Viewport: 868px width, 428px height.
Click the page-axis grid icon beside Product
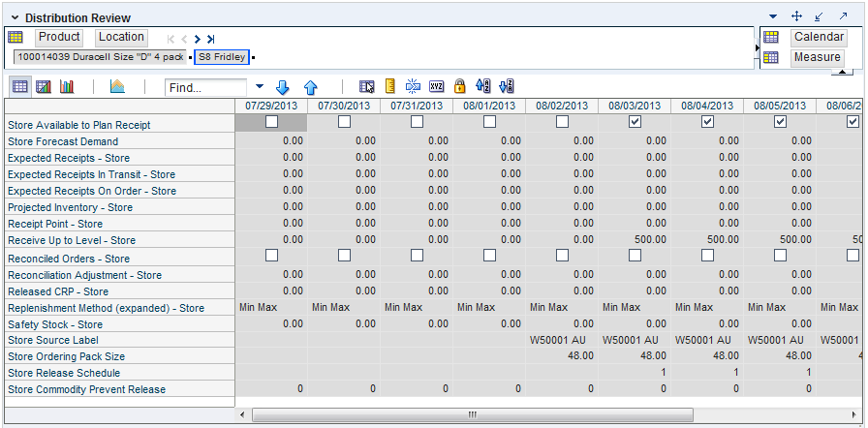click(x=15, y=37)
